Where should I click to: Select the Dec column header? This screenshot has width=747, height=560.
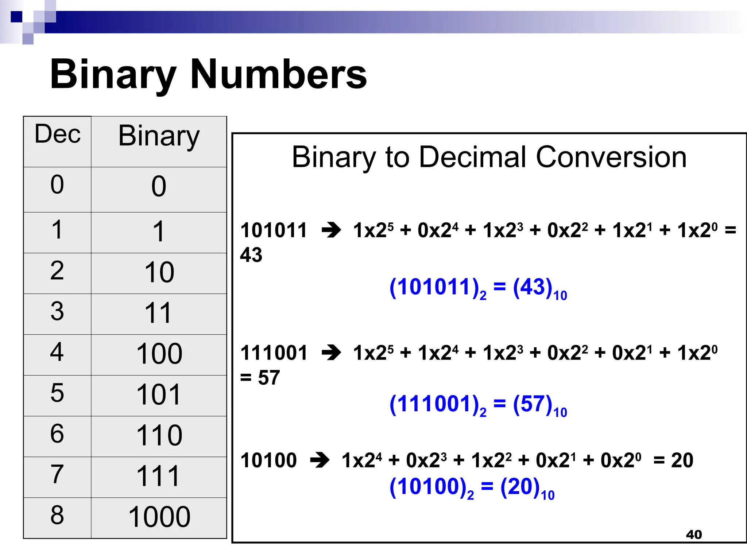pyautogui.click(x=57, y=134)
